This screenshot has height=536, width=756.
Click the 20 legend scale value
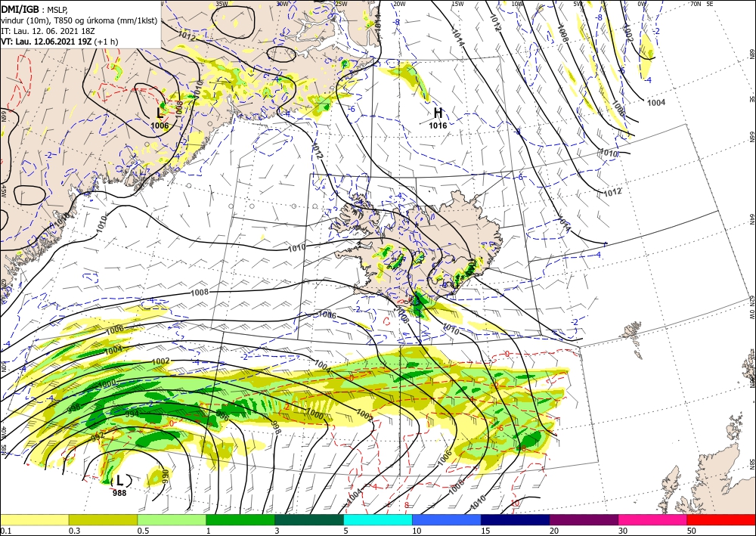click(554, 531)
